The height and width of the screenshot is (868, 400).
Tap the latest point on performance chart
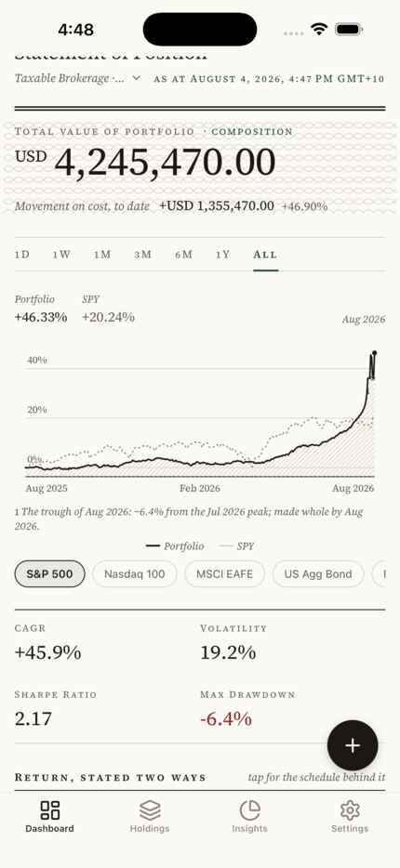click(x=375, y=352)
